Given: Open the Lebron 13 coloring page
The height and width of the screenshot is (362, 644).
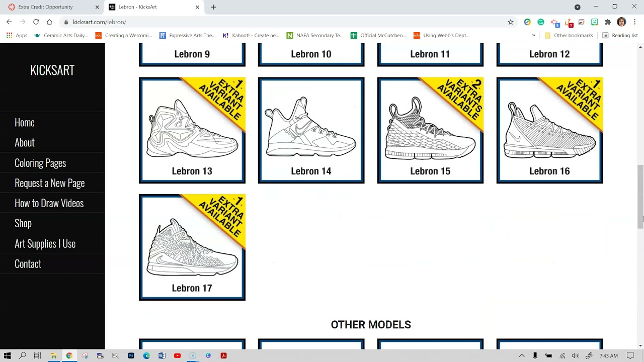Looking at the screenshot, I should pyautogui.click(x=192, y=130).
